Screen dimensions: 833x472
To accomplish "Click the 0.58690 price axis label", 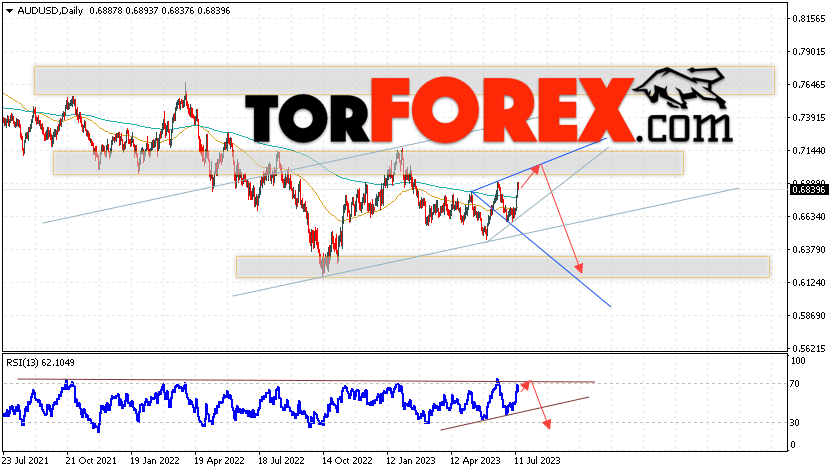I will pyautogui.click(x=809, y=315).
